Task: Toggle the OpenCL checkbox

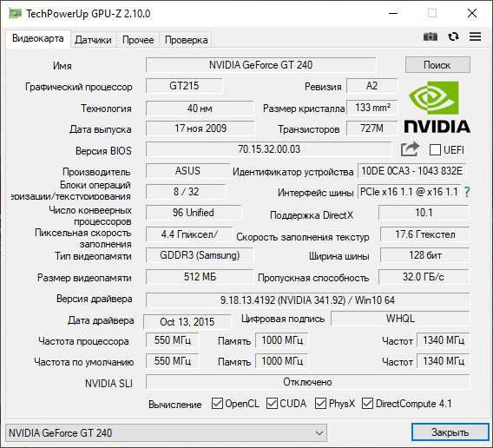Action: tap(217, 404)
